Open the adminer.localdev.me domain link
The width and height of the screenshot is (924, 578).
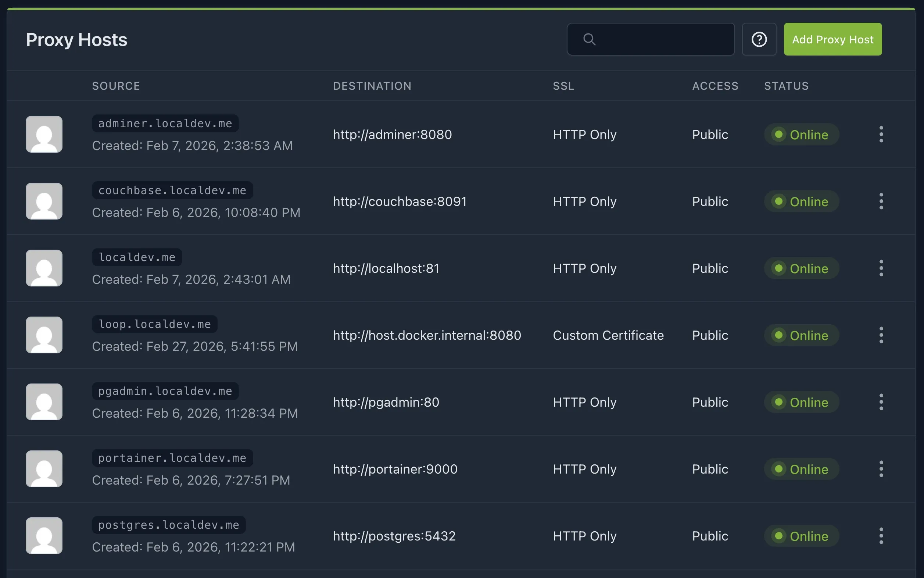(165, 124)
